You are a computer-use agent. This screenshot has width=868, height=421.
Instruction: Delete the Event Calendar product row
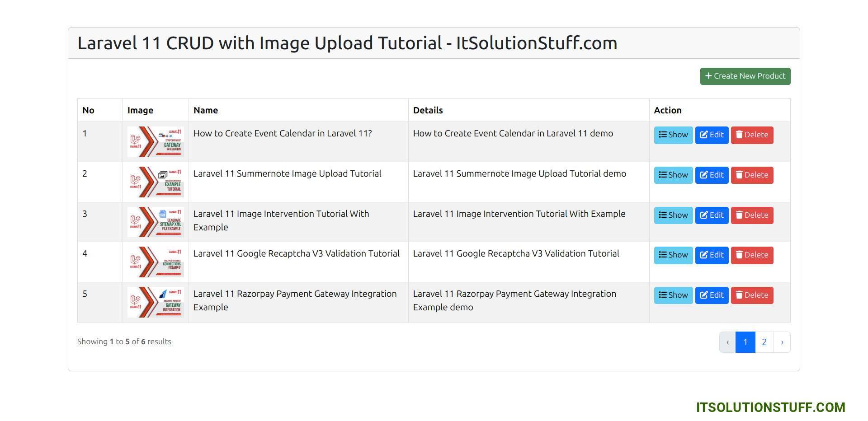[752, 135]
